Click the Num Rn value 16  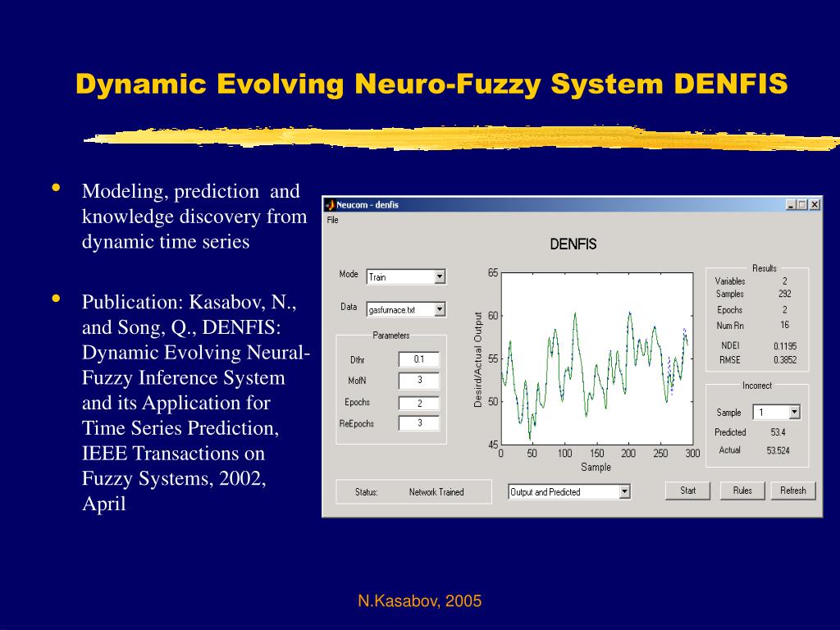click(x=785, y=325)
